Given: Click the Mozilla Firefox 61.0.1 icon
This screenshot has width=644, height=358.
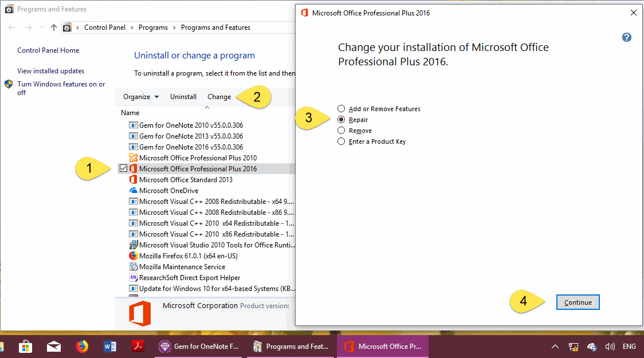Looking at the screenshot, I should 133,256.
